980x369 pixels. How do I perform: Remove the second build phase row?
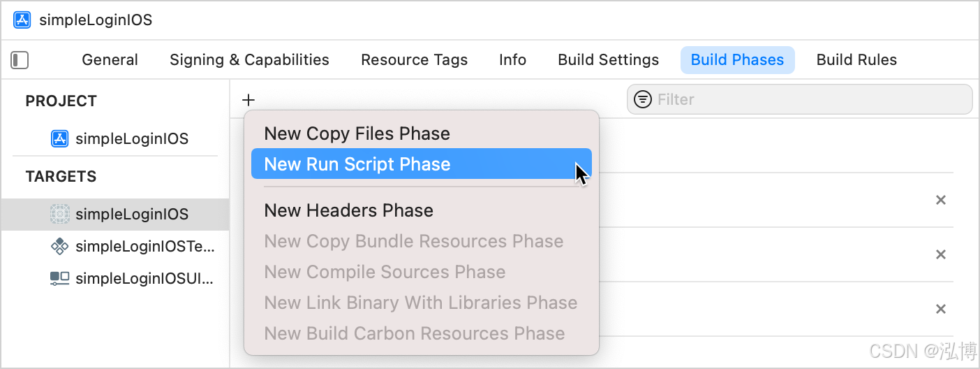coord(941,254)
